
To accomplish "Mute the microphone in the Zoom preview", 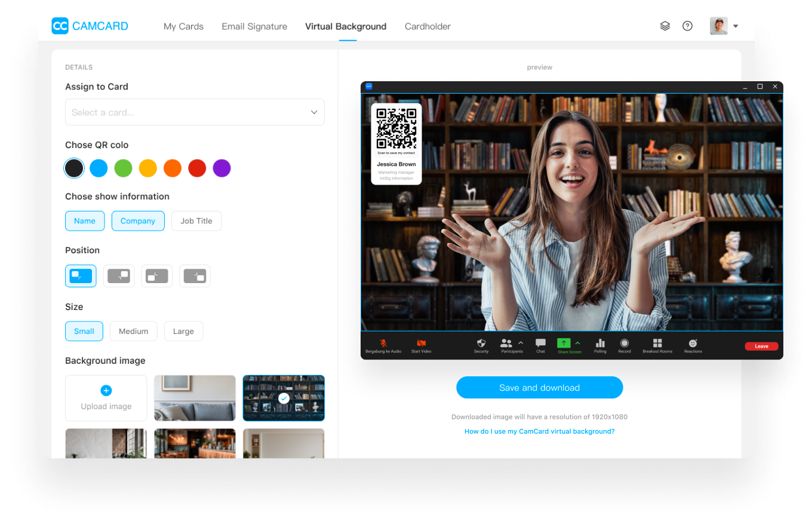I will 383,344.
